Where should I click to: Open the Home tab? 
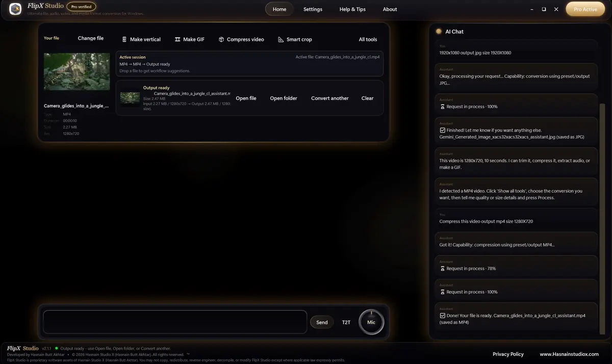(279, 9)
